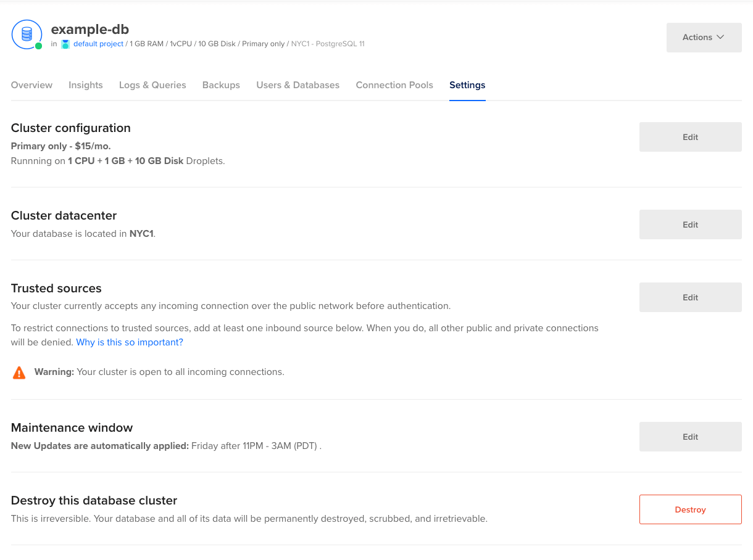This screenshot has height=560, width=753.
Task: Click the default project cube icon
Action: coord(65,44)
